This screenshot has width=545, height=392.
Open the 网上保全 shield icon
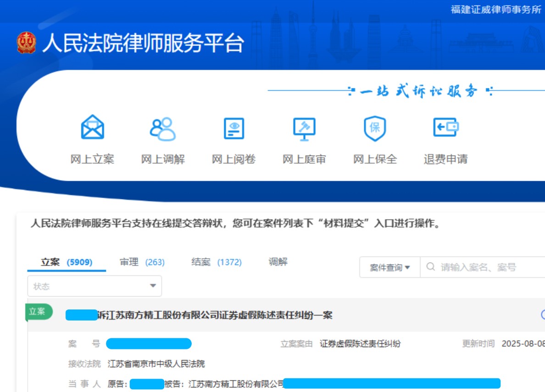click(x=375, y=128)
